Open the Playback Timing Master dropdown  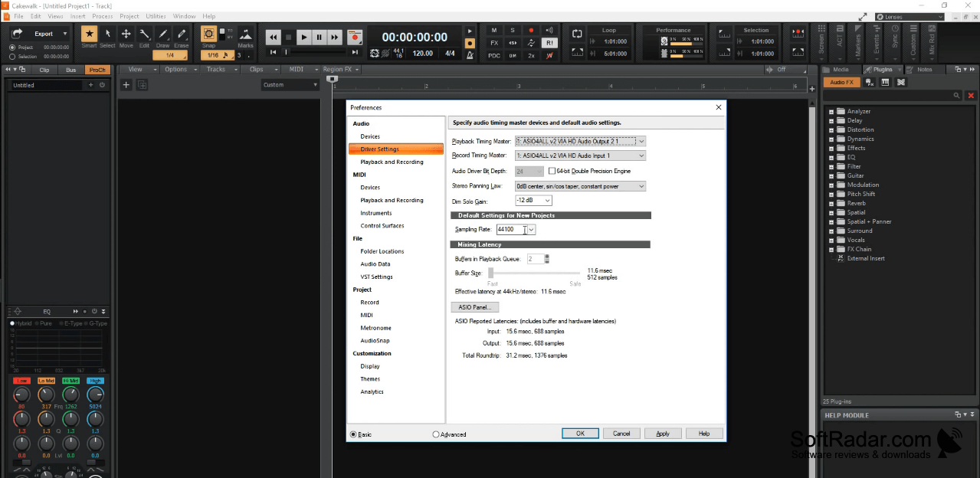pyautogui.click(x=580, y=141)
